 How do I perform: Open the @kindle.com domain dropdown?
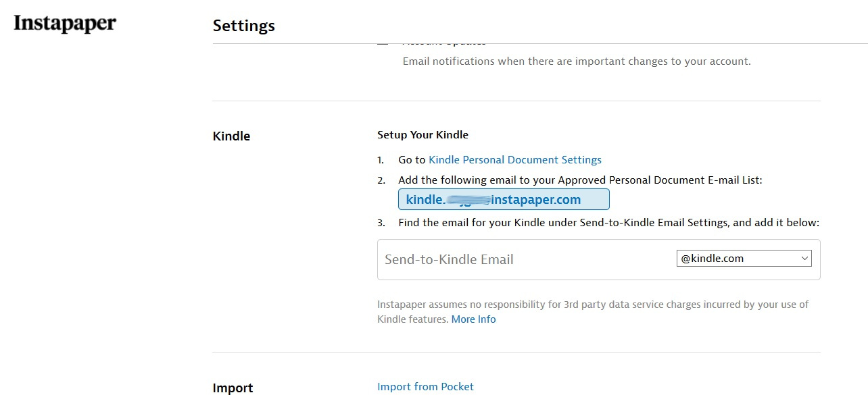(x=744, y=258)
